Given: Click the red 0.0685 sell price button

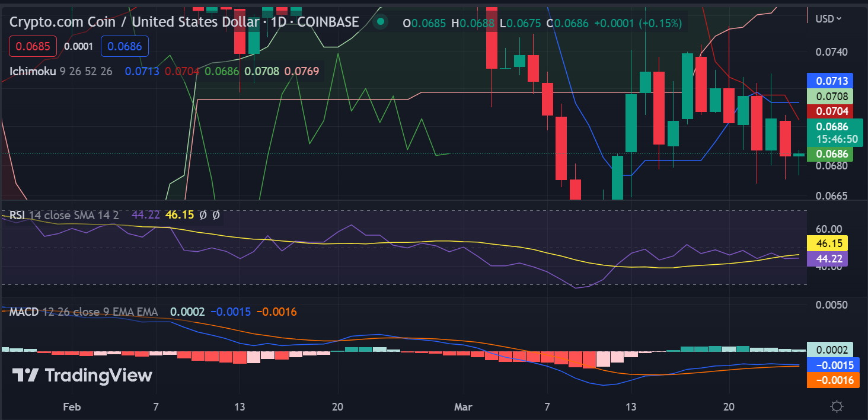Looking at the screenshot, I should click(33, 46).
